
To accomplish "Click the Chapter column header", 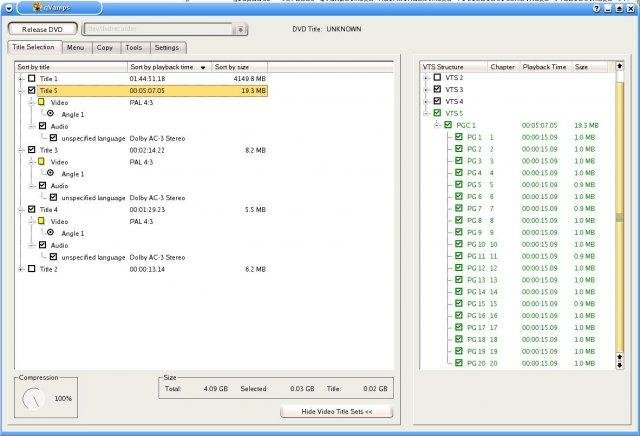I will click(x=502, y=67).
